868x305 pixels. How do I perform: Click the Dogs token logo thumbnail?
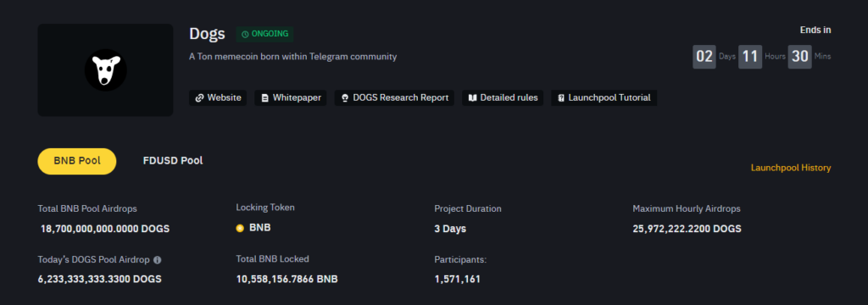(x=105, y=70)
